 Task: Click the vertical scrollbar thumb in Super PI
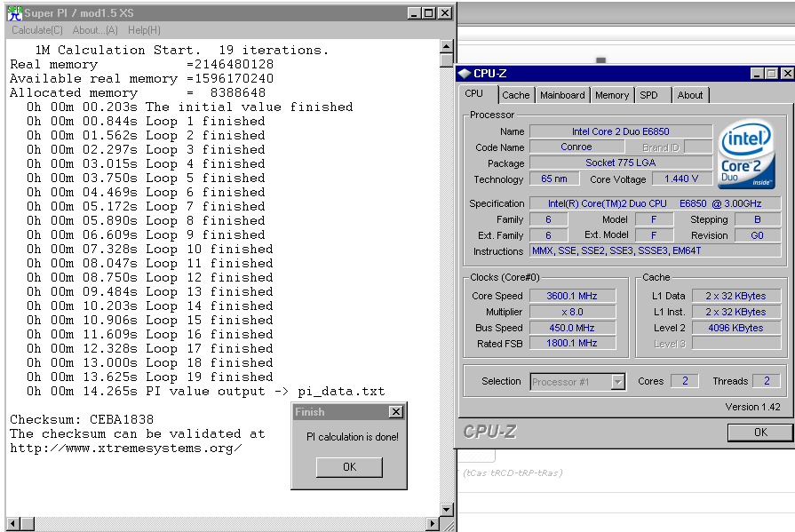click(x=446, y=60)
